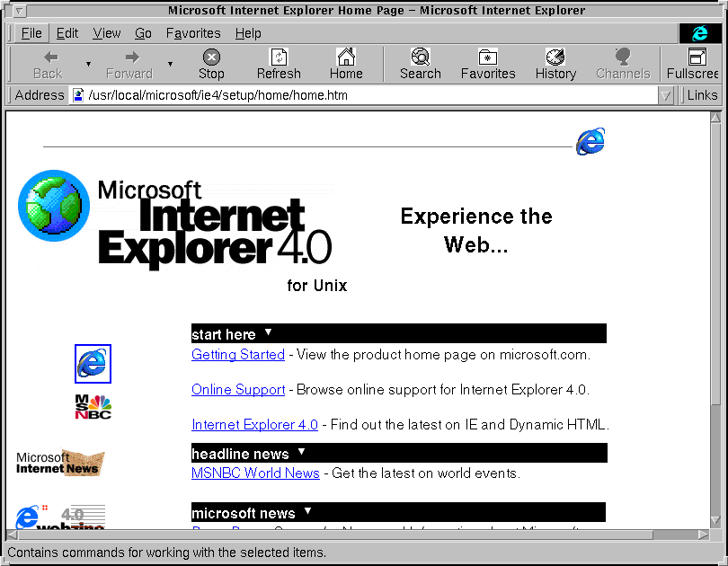This screenshot has width=728, height=566.
Task: Open the IE 4.0 webzine logo
Action: tap(60, 517)
